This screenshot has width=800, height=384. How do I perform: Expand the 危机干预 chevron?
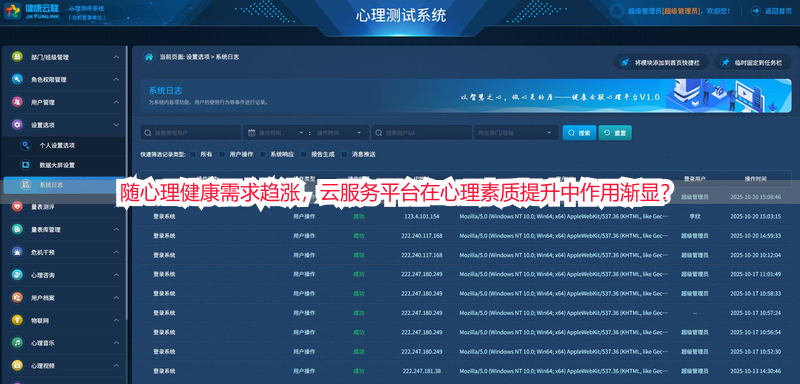tap(116, 252)
